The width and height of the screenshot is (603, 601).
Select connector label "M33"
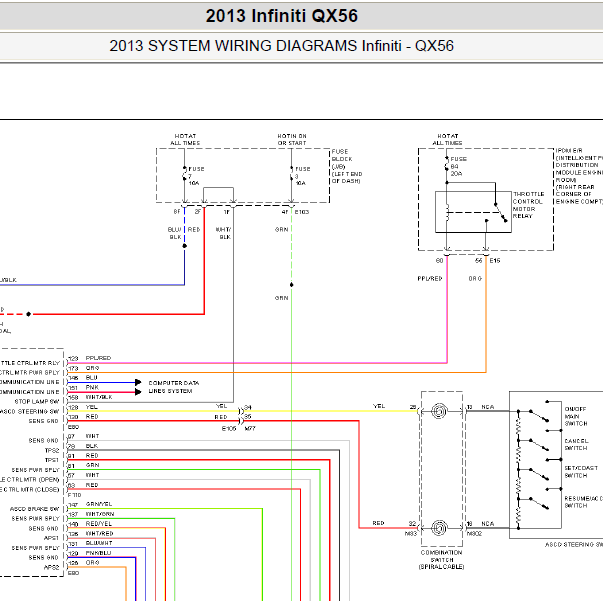click(x=411, y=533)
